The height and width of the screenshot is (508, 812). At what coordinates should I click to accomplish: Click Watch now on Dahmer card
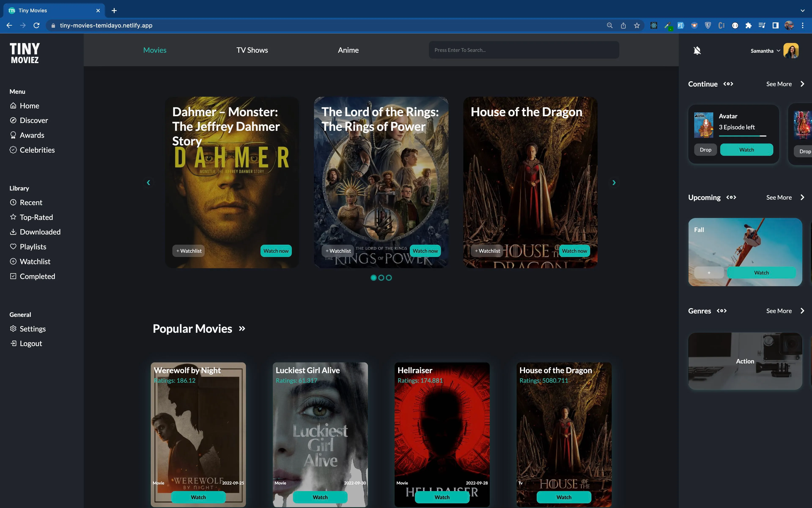coord(276,251)
